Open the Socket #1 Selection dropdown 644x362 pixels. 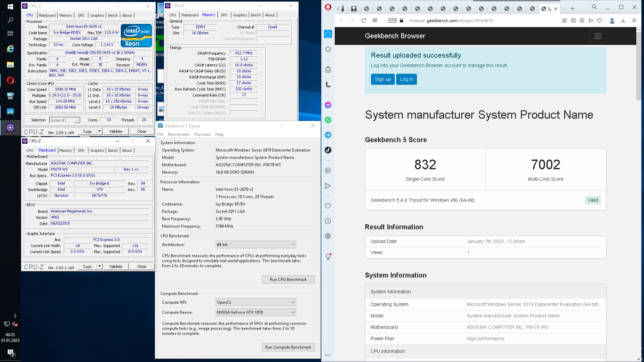[x=64, y=120]
